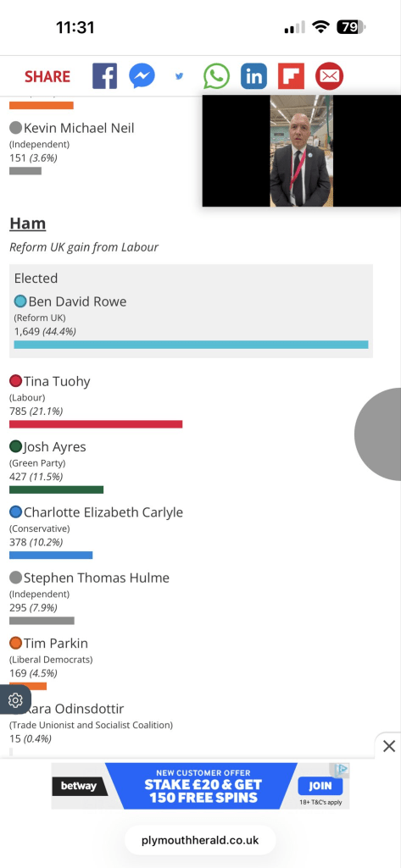Tap the Green Party dot beside Josh Ayres
Screen dimensions: 401x868
[x=15, y=446]
